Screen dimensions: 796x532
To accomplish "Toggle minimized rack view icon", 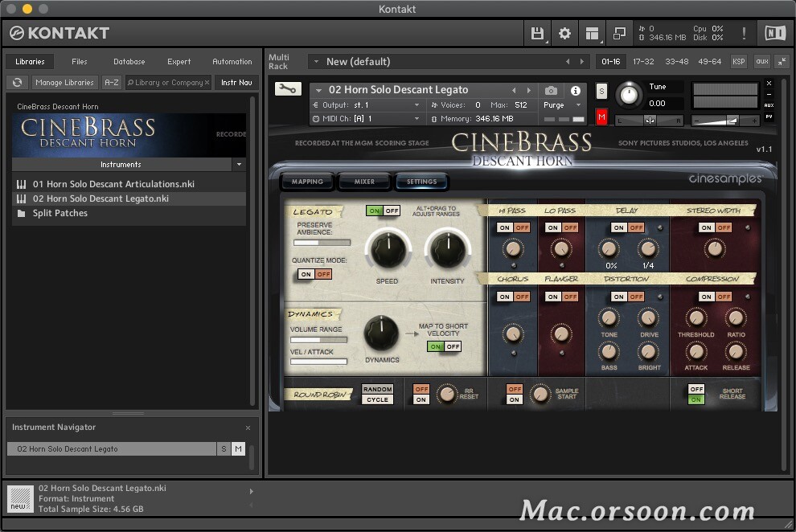I will (619, 34).
